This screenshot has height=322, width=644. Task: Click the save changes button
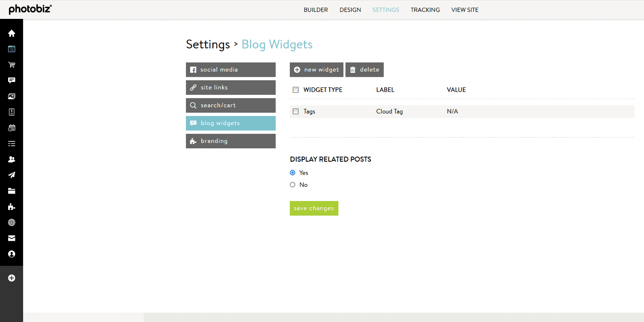[x=314, y=208]
